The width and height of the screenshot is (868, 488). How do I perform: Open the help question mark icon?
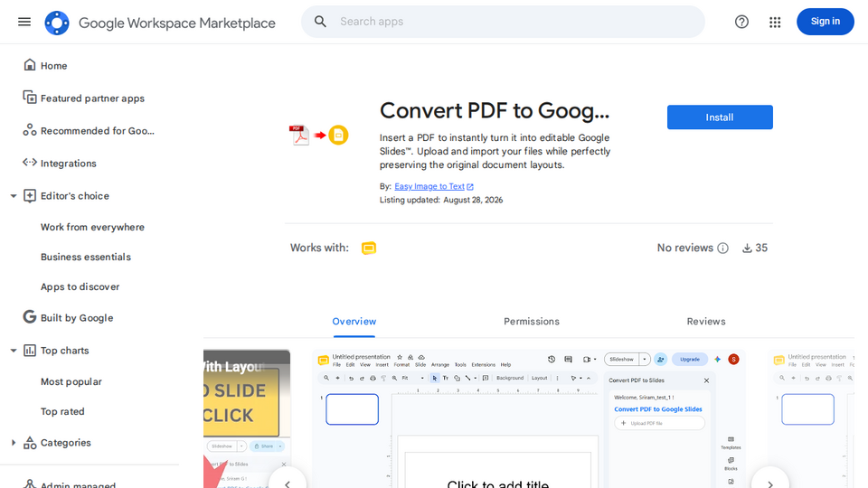[741, 22]
